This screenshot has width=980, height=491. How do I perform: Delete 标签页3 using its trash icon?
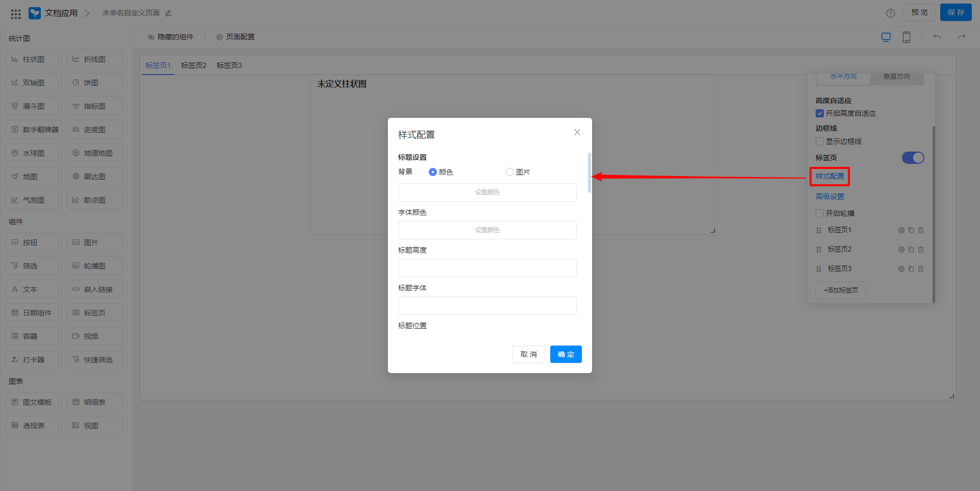921,269
